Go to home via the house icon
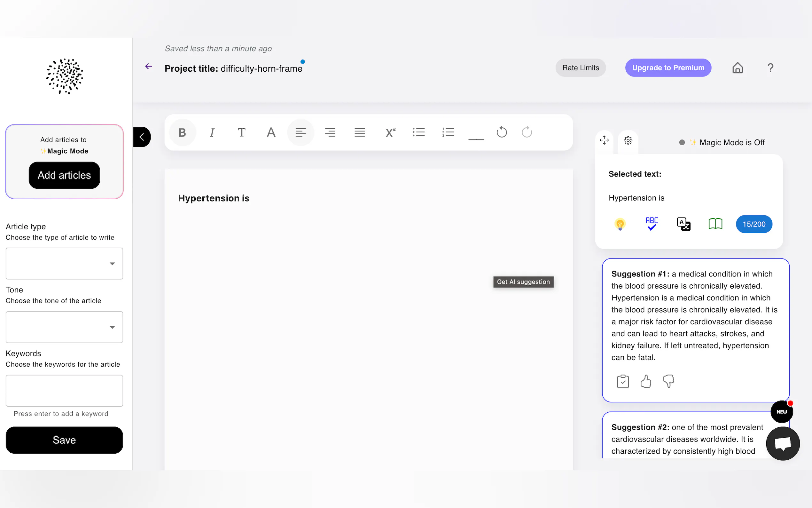 (x=737, y=68)
